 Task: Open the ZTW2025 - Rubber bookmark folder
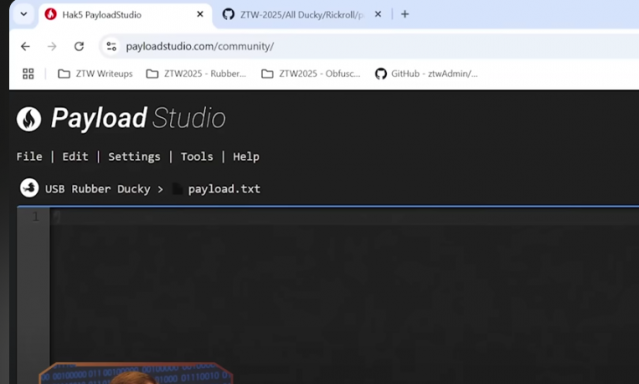pos(196,74)
